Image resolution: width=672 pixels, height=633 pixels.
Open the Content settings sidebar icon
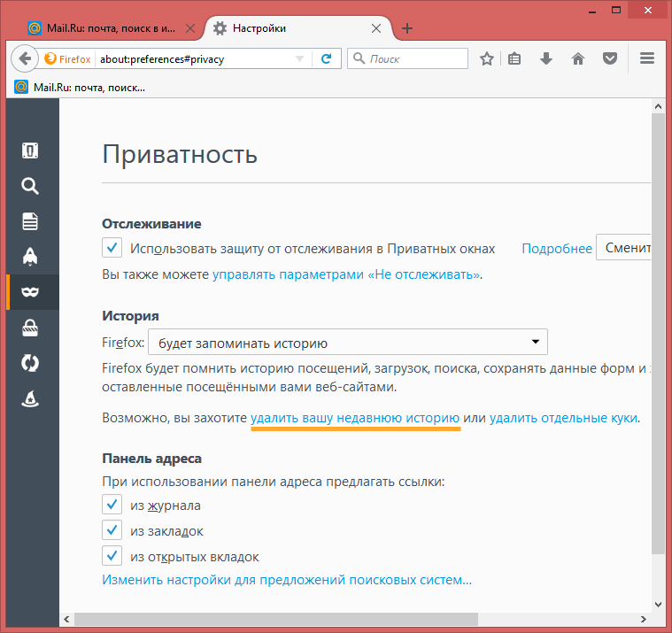coord(30,221)
